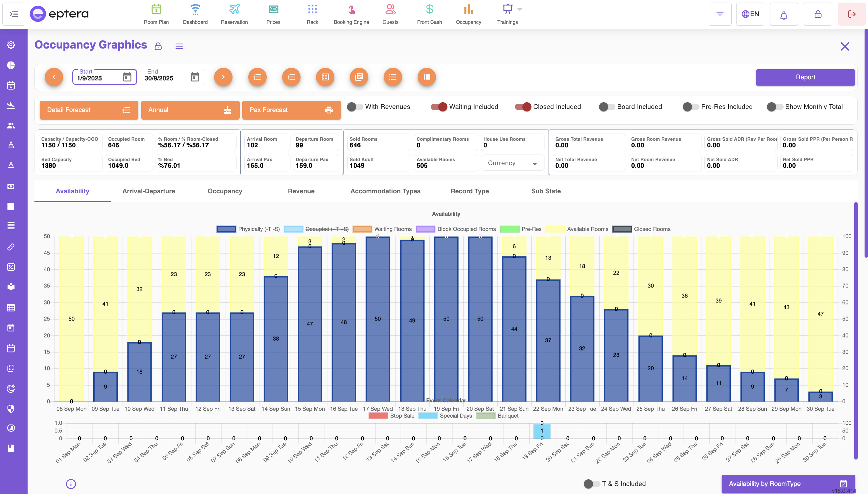
Task: Click the 17 Sep Wed availability bar
Action: coord(378,319)
